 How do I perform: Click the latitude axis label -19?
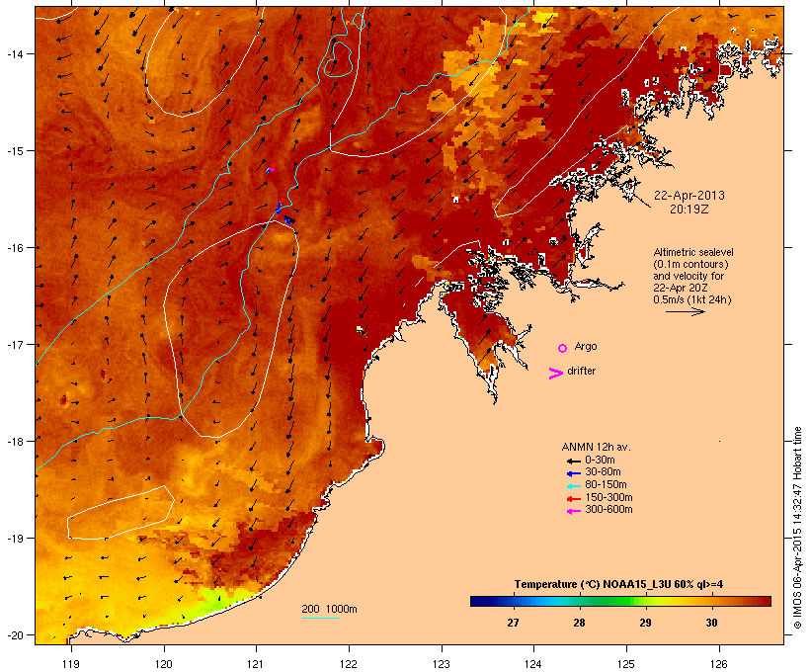(x=14, y=539)
